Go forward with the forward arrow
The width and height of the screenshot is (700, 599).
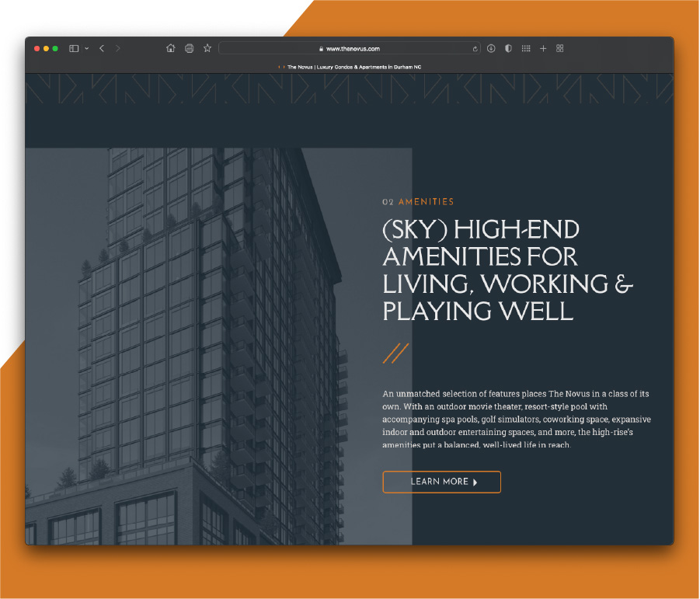coord(118,48)
